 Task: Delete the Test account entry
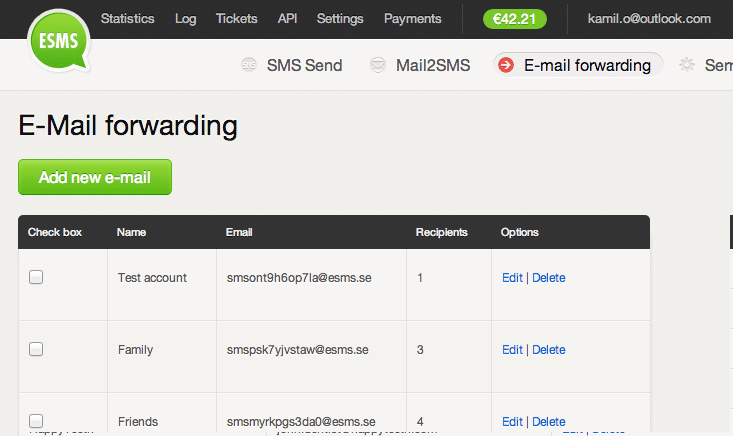pyautogui.click(x=549, y=278)
